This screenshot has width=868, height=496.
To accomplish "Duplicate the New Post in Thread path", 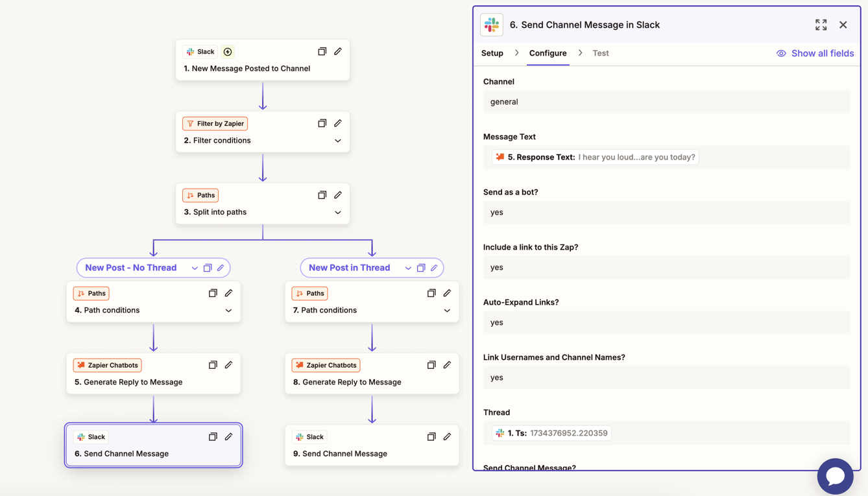I will (x=421, y=268).
